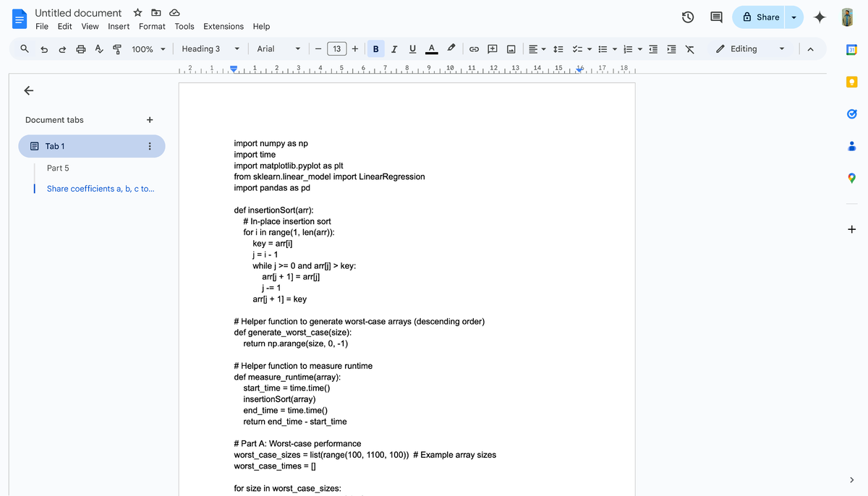
Task: Activate the paint format tool
Action: (x=116, y=49)
